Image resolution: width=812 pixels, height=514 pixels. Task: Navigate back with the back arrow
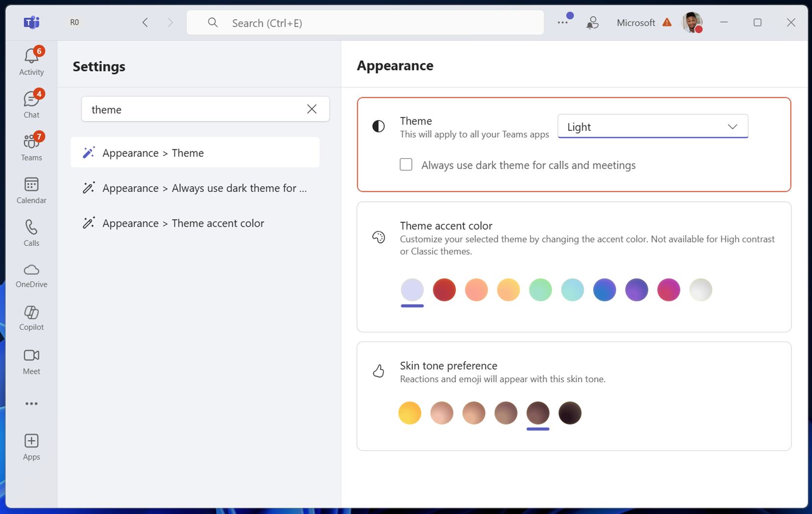point(145,23)
